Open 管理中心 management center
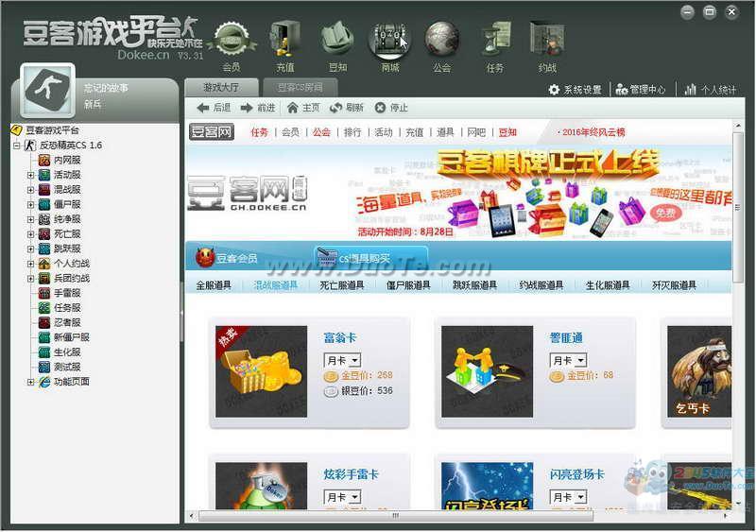Screen dimensions: 756x532 tap(641, 90)
